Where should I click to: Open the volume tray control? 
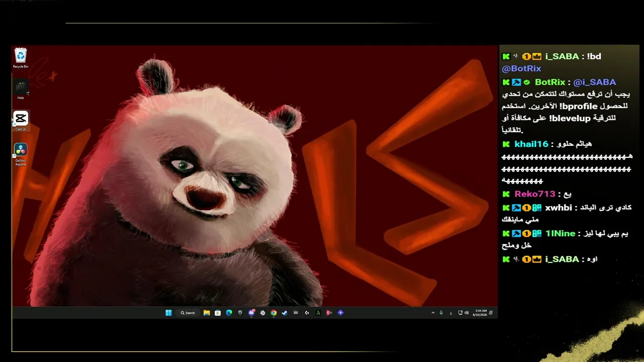tap(466, 313)
